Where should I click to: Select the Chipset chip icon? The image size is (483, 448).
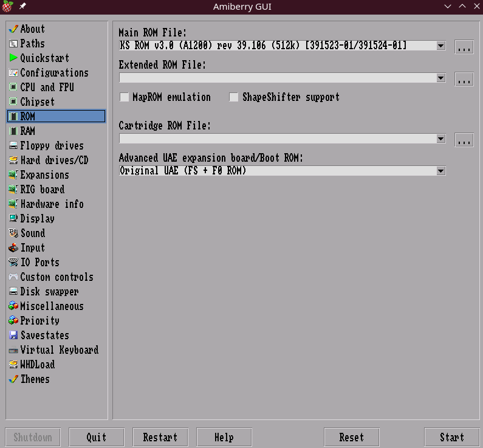(13, 102)
